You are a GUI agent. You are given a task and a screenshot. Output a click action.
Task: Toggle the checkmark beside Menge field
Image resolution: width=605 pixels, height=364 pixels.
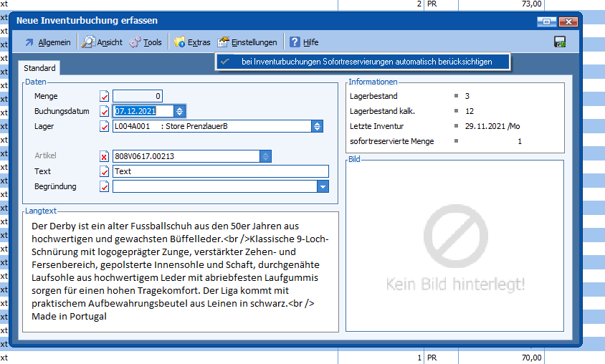coord(105,96)
